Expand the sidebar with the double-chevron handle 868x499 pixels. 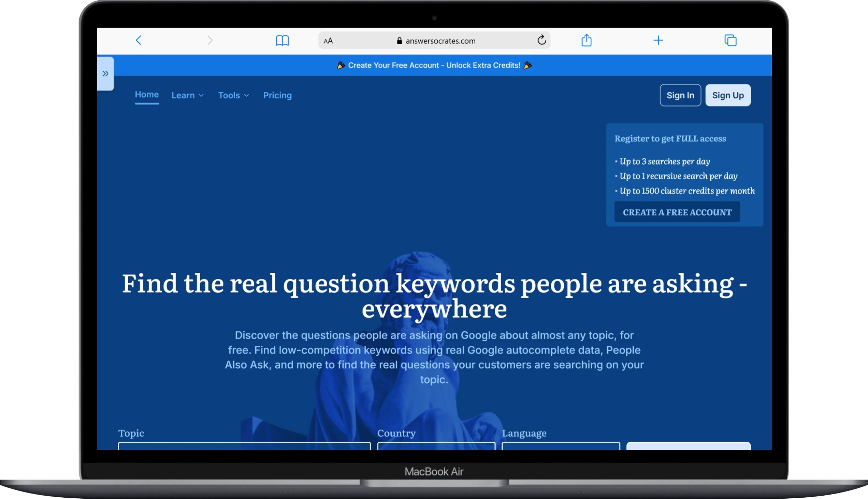tap(105, 74)
